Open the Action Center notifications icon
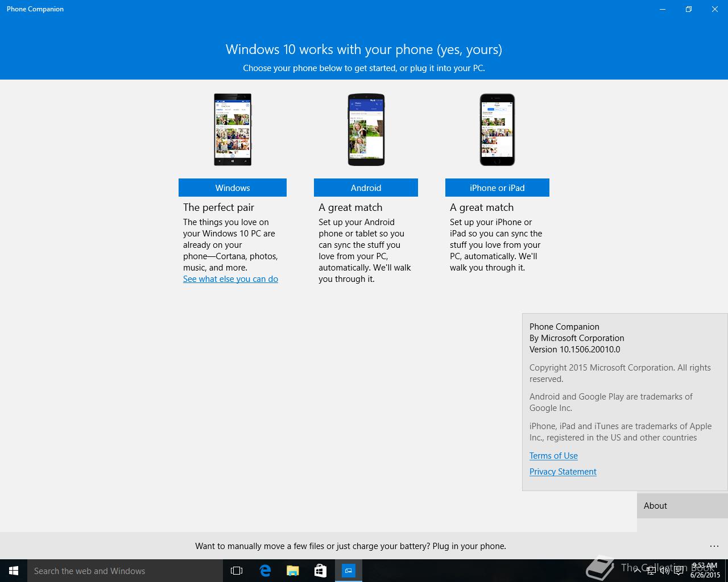Screen dimensions: 728x582 click(x=679, y=571)
